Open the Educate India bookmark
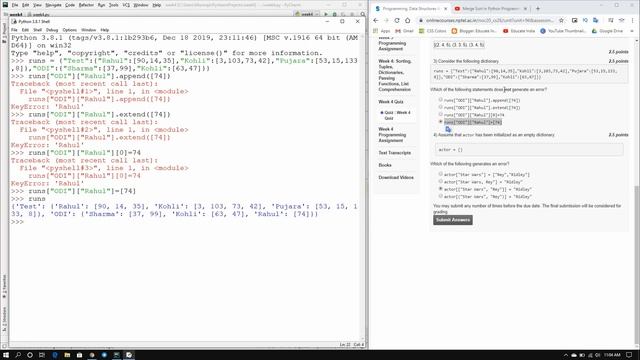Viewport: 640px width, 360px height. click(x=519, y=31)
